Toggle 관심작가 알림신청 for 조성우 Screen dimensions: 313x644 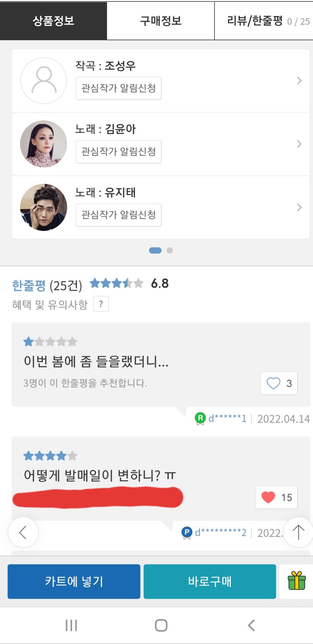[x=119, y=88]
